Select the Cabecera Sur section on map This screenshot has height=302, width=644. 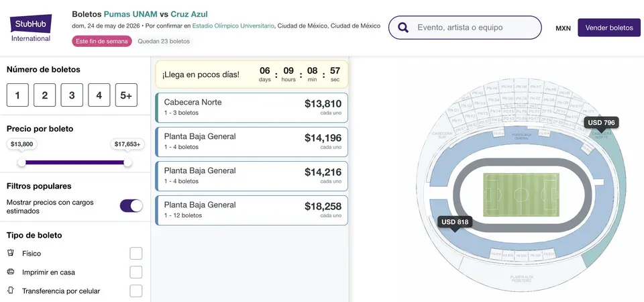point(442,135)
